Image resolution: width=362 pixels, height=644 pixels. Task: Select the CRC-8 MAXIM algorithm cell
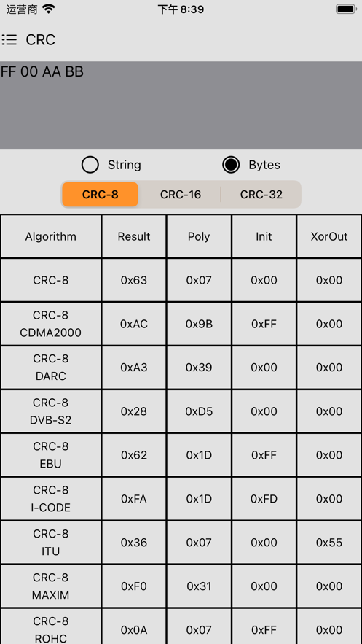coord(51,586)
